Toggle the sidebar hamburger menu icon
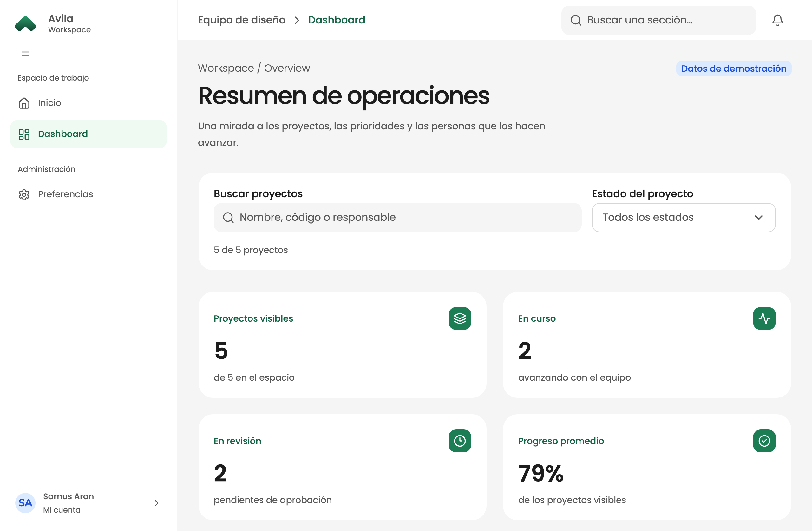The height and width of the screenshot is (531, 812). [x=25, y=52]
